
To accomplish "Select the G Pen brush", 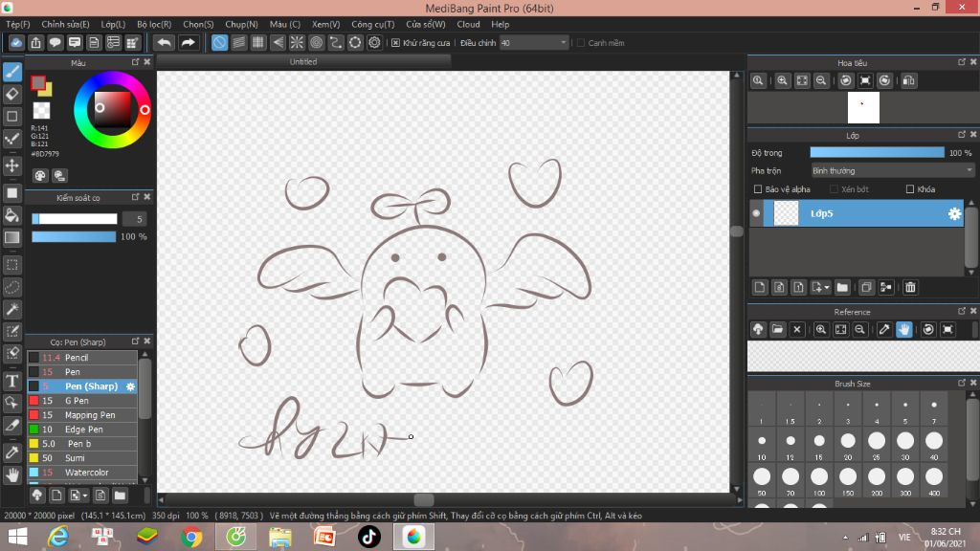I will pyautogui.click(x=82, y=401).
